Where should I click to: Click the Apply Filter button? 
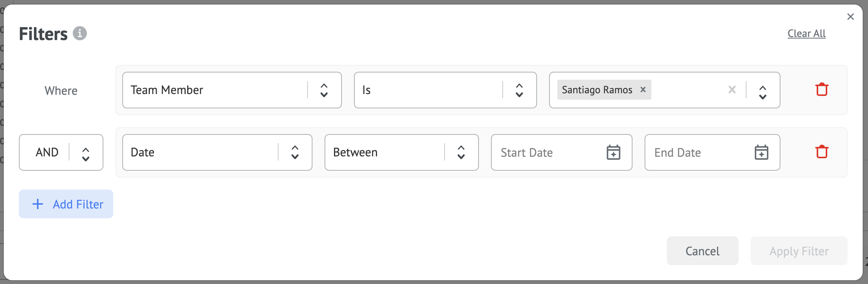click(x=799, y=251)
